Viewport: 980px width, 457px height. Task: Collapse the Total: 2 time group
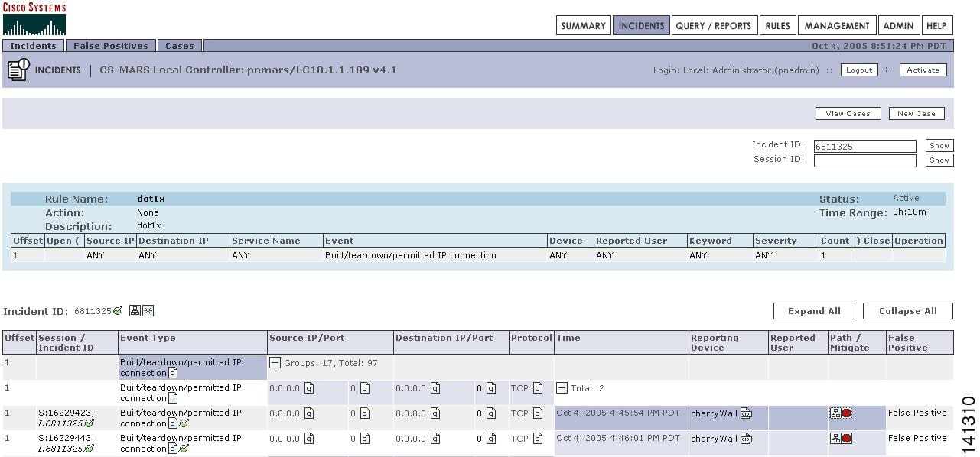[x=562, y=388]
